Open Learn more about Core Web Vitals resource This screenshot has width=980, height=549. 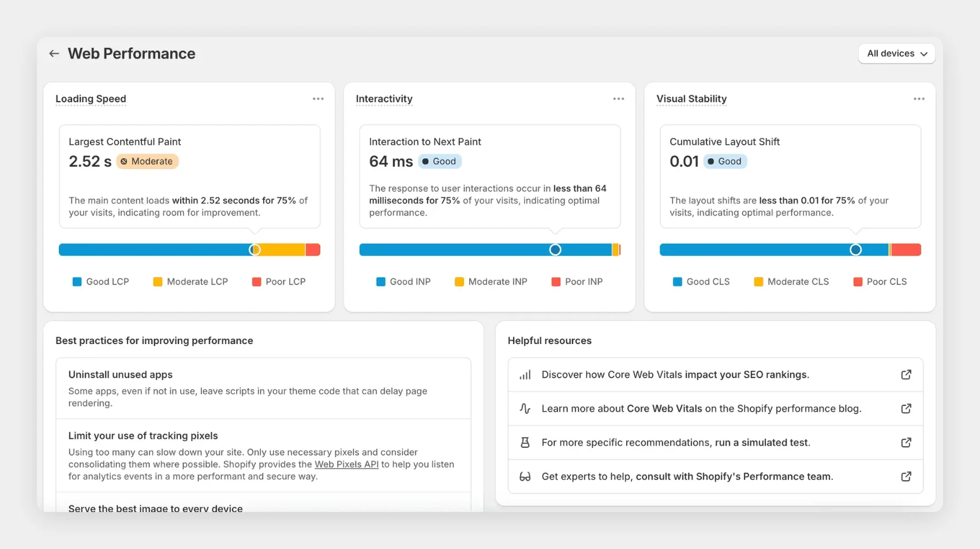(716, 409)
